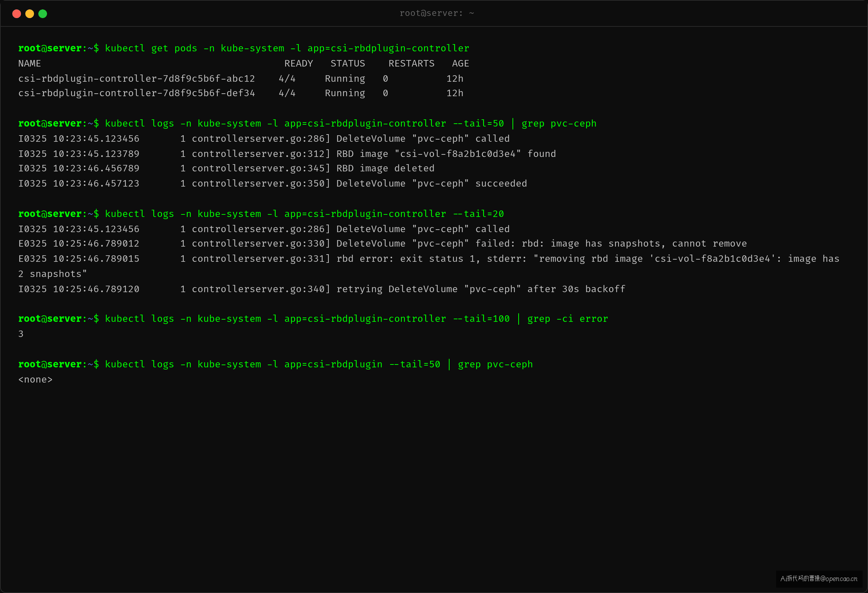Viewport: 868px width, 593px height.
Task: Click the error count output 3
Action: tap(21, 334)
